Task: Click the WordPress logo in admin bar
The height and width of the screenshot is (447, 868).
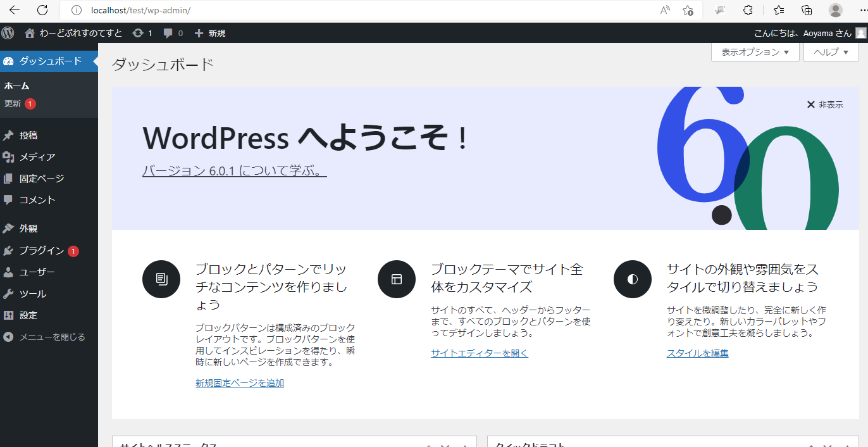Action: [8, 33]
